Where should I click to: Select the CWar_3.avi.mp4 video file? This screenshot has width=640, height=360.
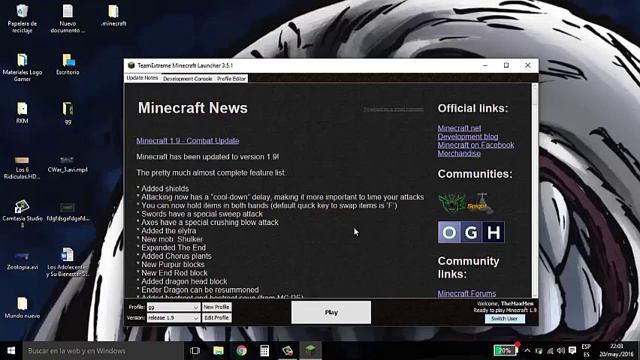click(68, 164)
